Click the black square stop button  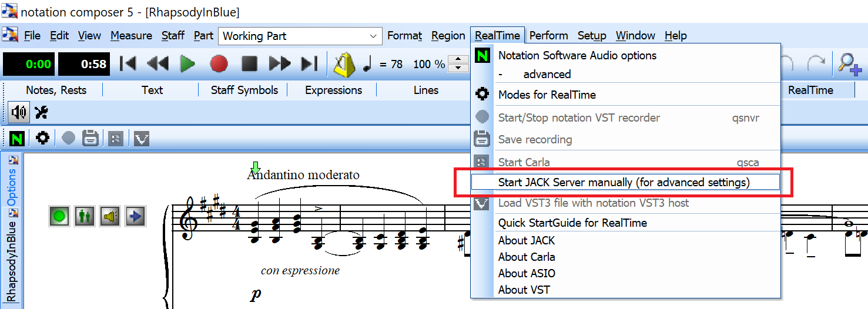click(250, 64)
